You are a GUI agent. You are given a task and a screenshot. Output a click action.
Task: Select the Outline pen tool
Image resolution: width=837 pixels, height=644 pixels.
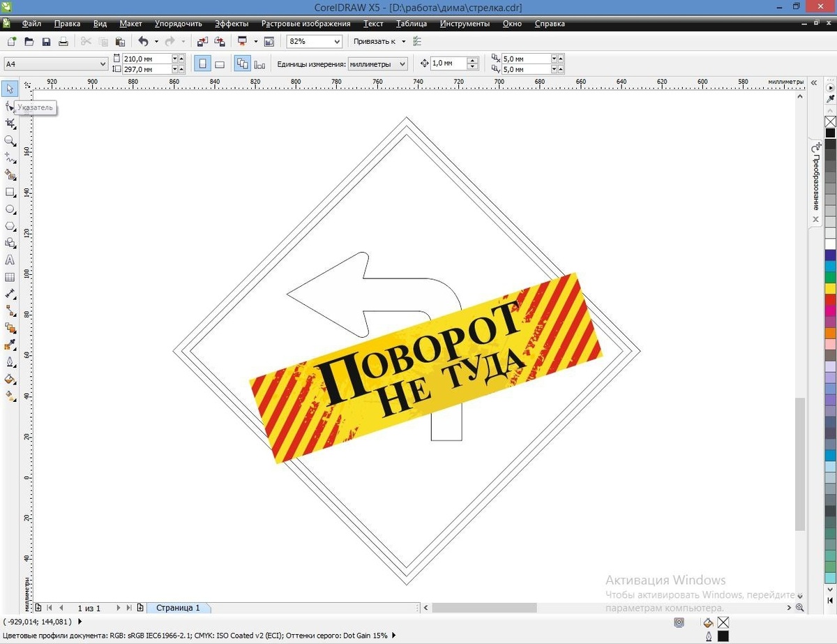tap(10, 362)
